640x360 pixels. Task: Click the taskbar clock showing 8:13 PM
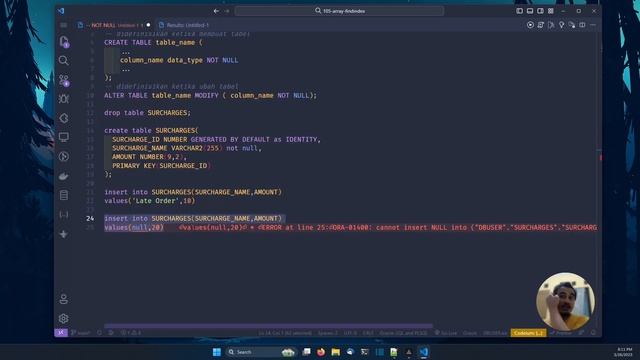(x=624, y=352)
